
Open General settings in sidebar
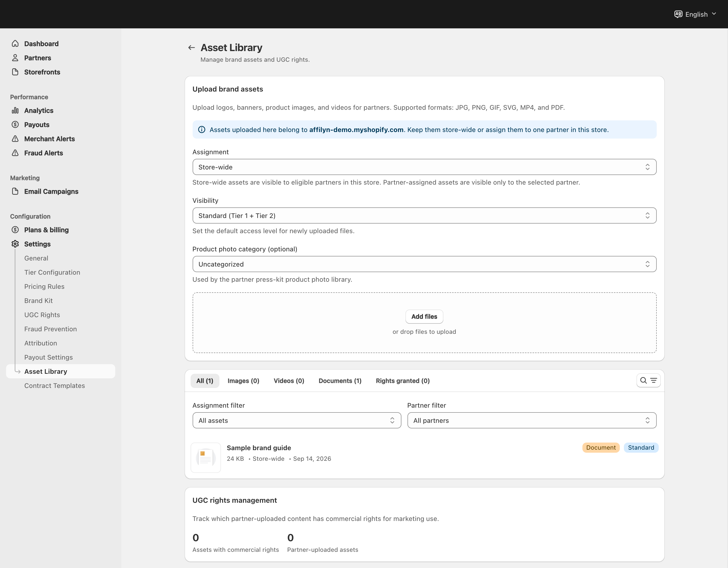pyautogui.click(x=36, y=258)
